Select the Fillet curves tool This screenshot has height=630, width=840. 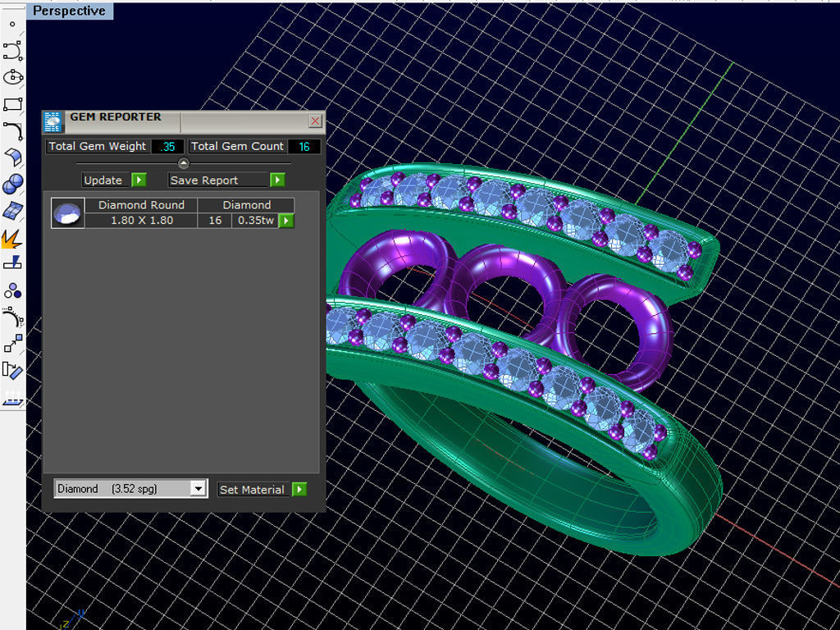click(x=12, y=130)
